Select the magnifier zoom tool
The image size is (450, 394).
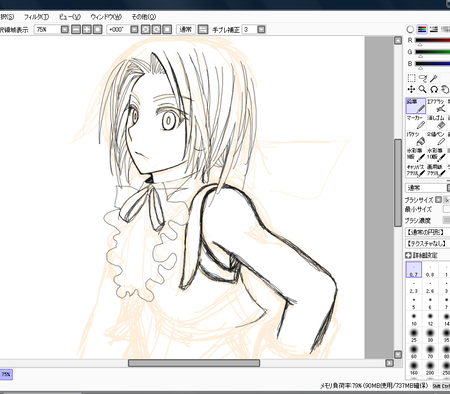[423, 89]
